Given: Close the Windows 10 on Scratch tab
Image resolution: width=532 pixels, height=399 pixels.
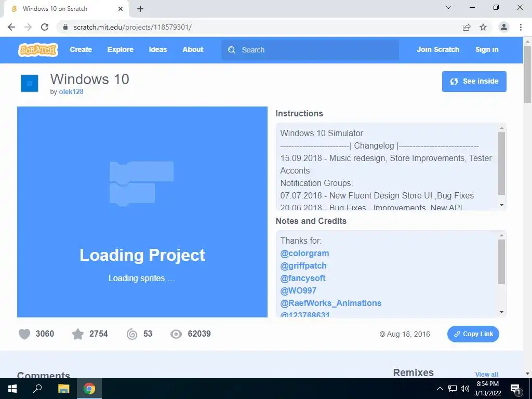Looking at the screenshot, I should coord(121,9).
